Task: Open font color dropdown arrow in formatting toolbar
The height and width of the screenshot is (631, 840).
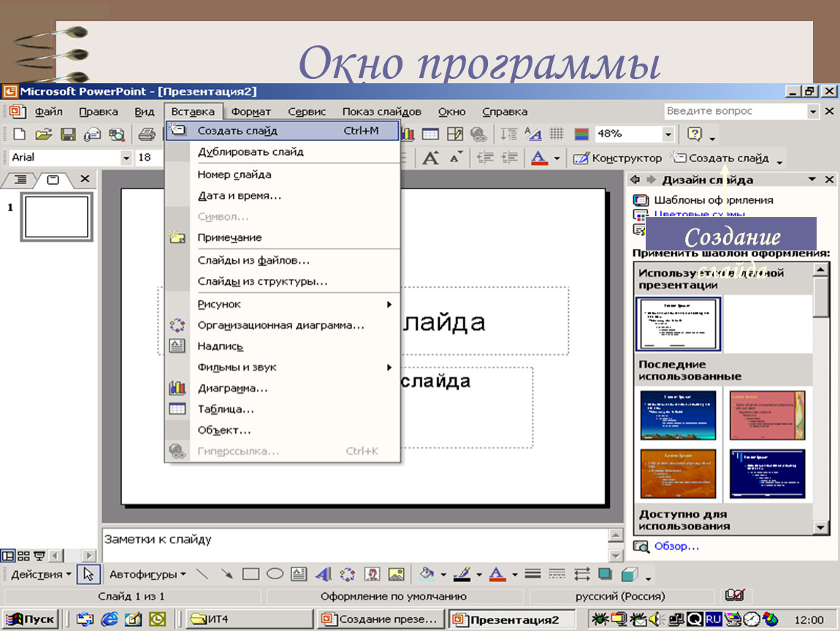Action: click(557, 158)
